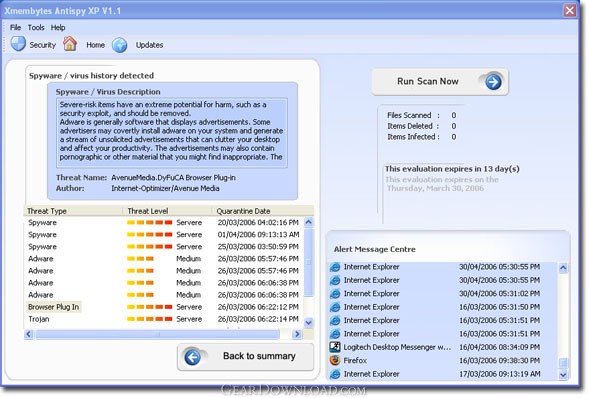Click the Logitech Desktop Messenger icon
This screenshot has width=589, height=398.
pos(335,347)
